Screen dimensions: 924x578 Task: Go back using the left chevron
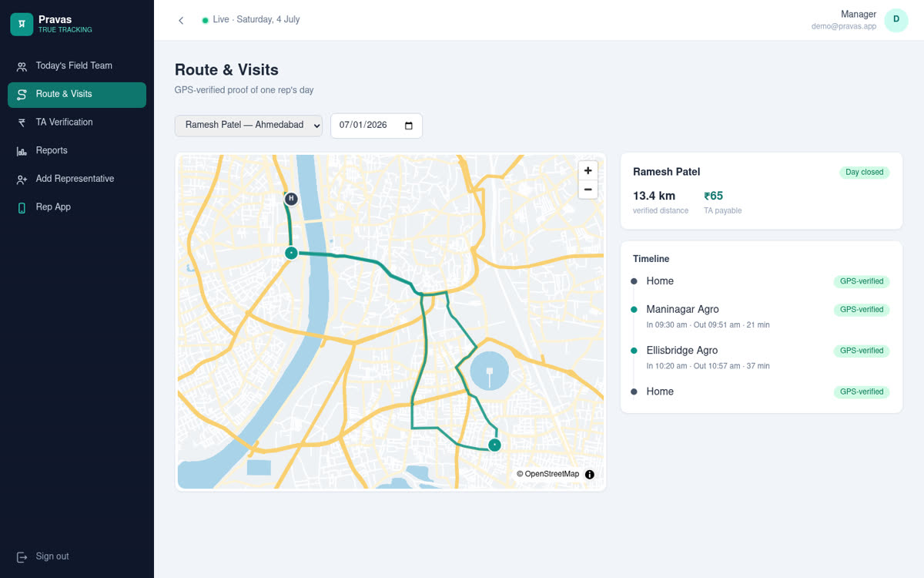[x=181, y=20]
